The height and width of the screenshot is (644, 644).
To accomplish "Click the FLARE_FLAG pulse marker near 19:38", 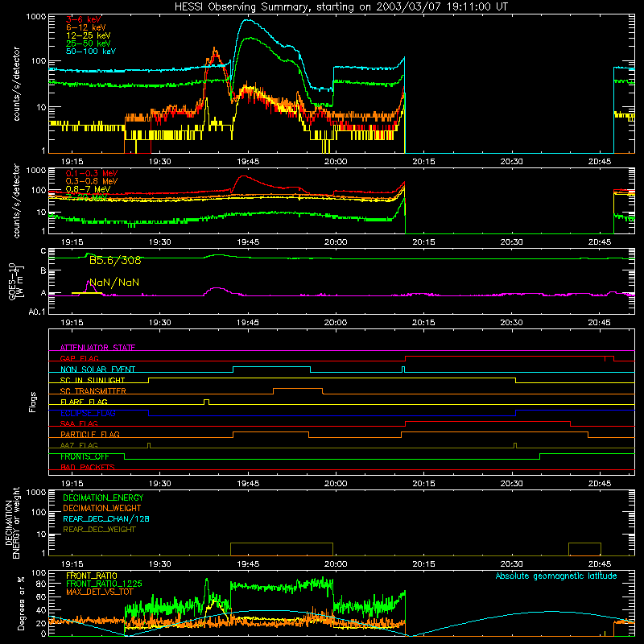I will point(207,402).
